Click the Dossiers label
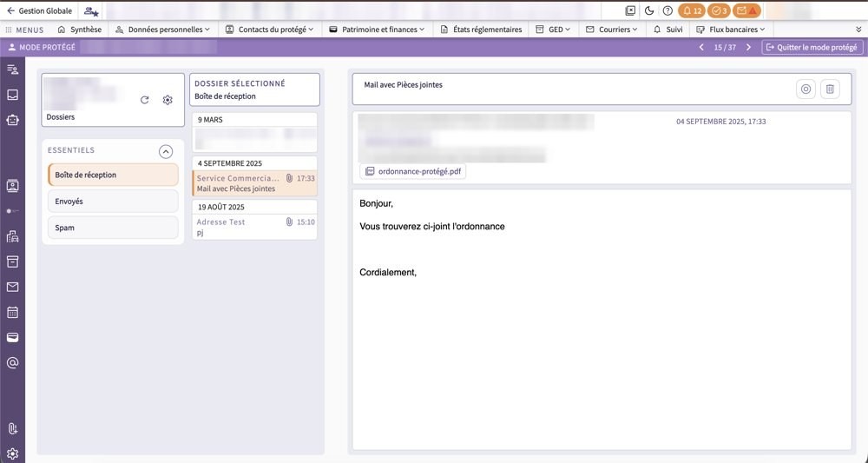The width and height of the screenshot is (868, 463). tap(61, 117)
